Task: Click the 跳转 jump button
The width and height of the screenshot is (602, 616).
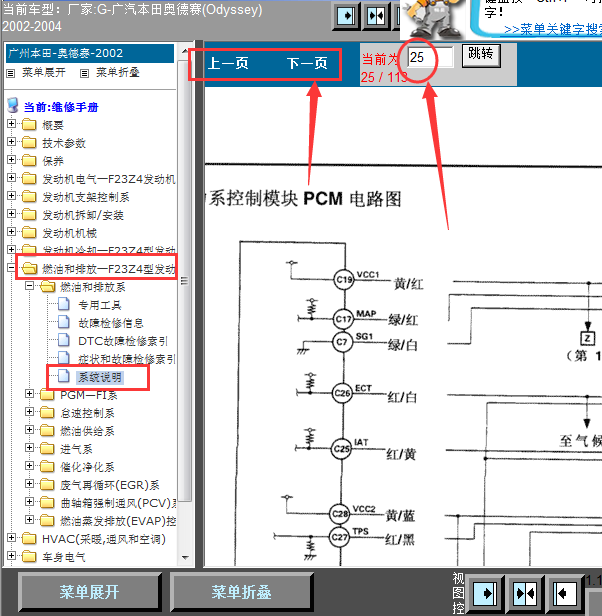Action: pyautogui.click(x=481, y=55)
